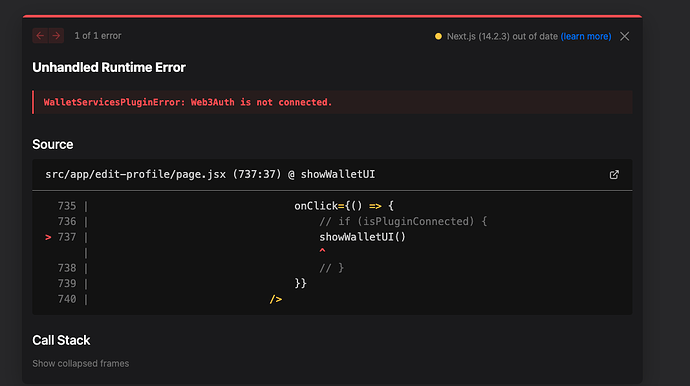This screenshot has height=386, width=690.
Task: Click the Next.js (14.2.3) out of date text
Action: click(x=502, y=36)
